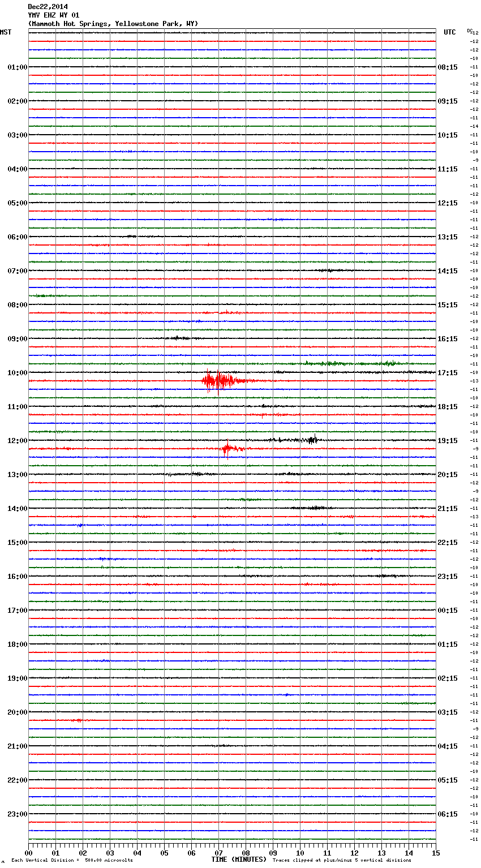Click the 15:00 MST time label
Image resolution: width=481 pixels, height=868 pixels.
[18, 543]
